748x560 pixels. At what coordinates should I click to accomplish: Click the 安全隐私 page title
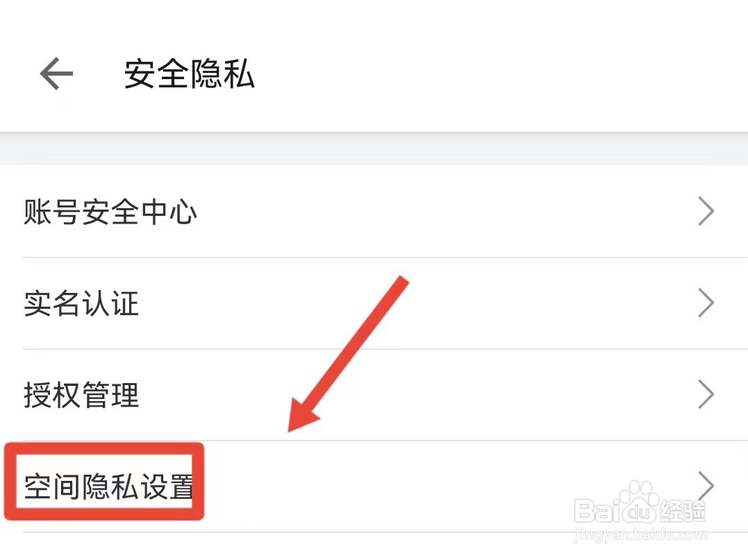189,74
